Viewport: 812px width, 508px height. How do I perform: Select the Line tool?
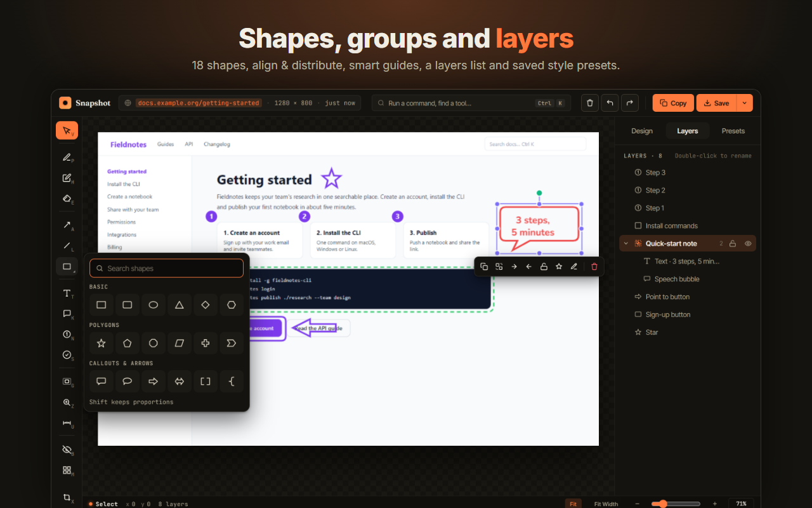coord(67,246)
